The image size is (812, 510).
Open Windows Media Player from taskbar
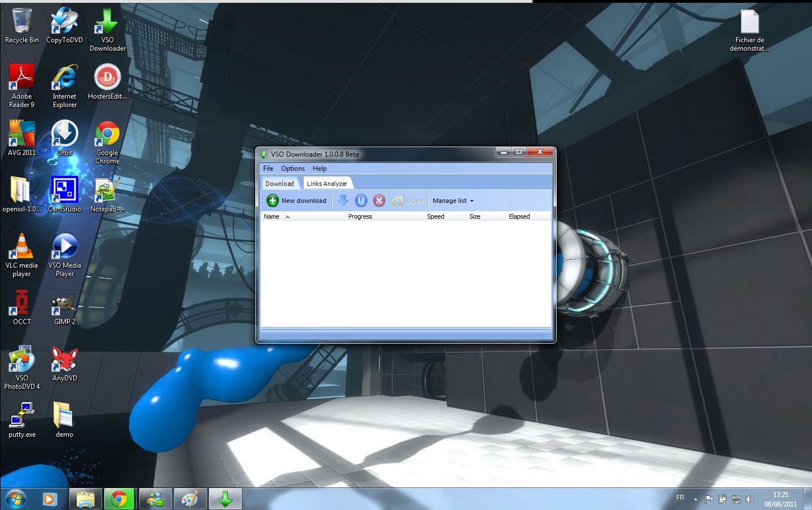tap(50, 499)
